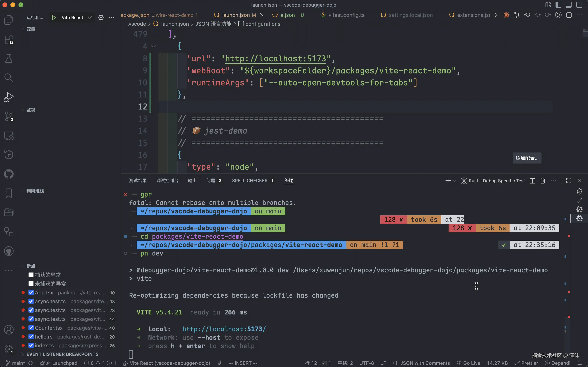Uncheck the App.tsx breakpoint checkbox
This screenshot has height=367, width=588.
coord(31,292)
